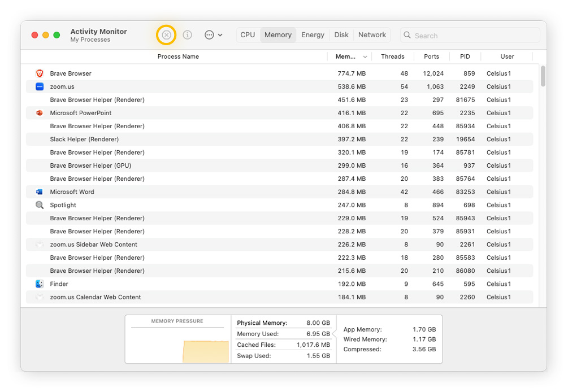The width and height of the screenshot is (568, 392).
Task: Click the zoom.us app icon
Action: click(x=40, y=86)
